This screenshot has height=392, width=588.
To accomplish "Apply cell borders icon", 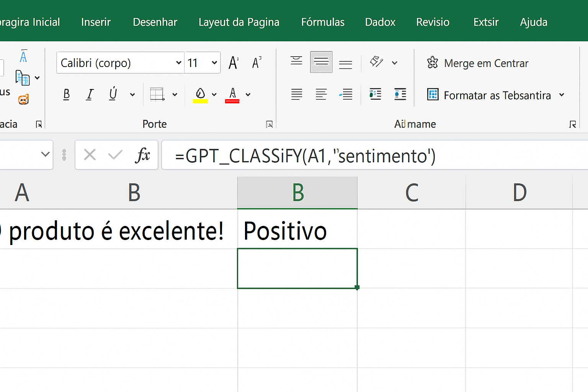I will 157,94.
